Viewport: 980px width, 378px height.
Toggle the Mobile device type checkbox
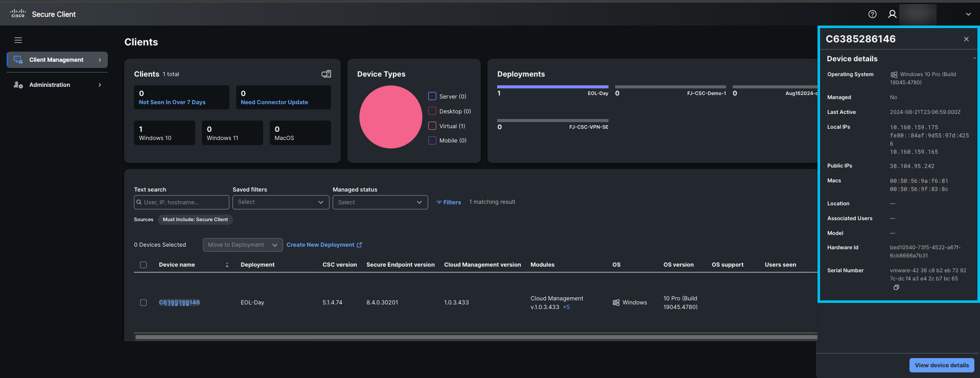coord(432,140)
